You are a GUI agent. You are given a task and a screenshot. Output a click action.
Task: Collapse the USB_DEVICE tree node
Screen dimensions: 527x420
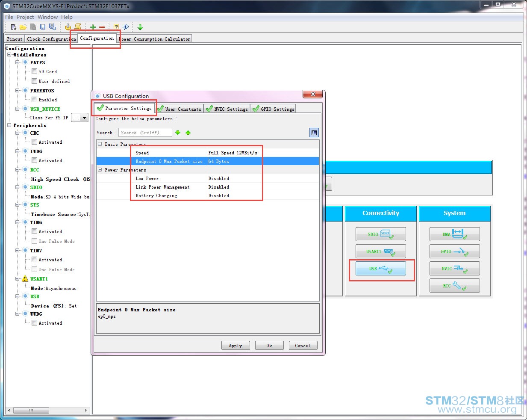[x=18, y=109]
